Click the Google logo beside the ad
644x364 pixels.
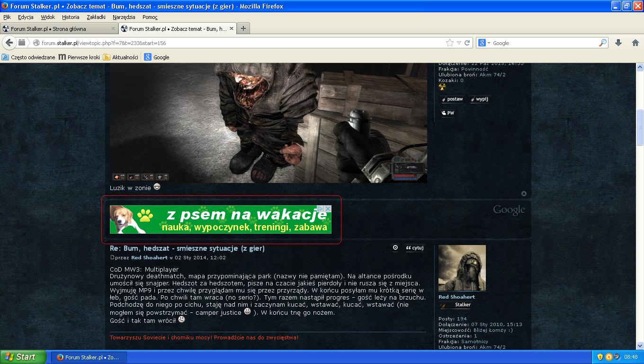pos(509,210)
